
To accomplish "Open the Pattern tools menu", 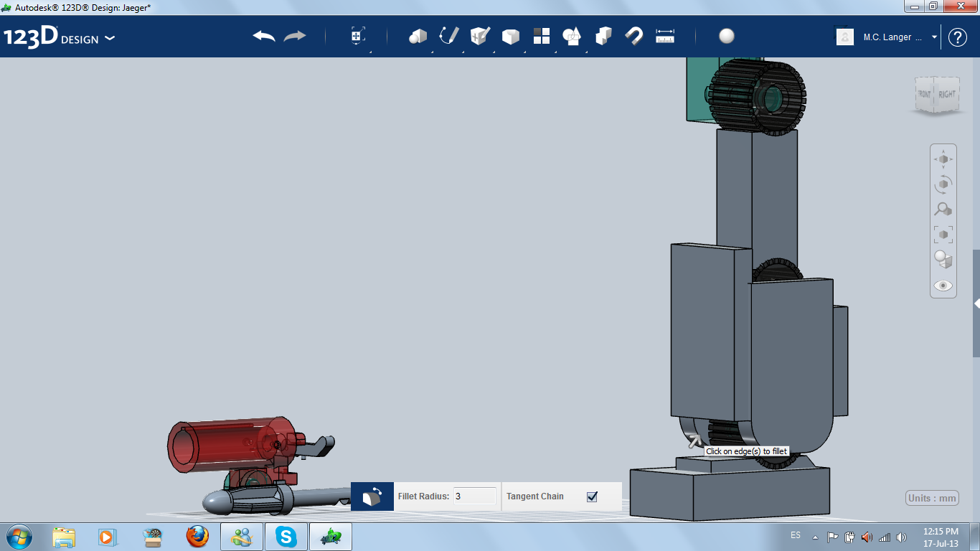I will tap(542, 36).
